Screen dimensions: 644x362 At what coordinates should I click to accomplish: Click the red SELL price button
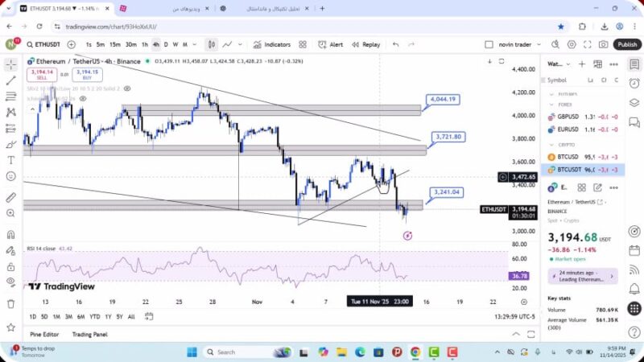pyautogui.click(x=40, y=75)
